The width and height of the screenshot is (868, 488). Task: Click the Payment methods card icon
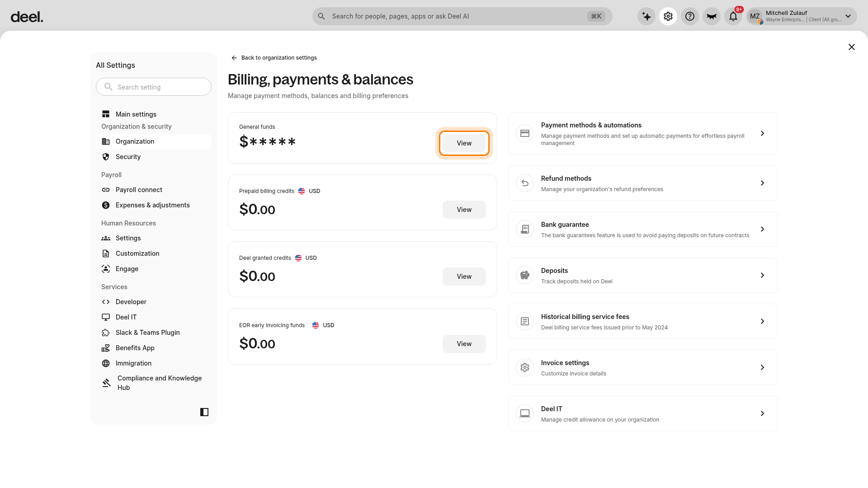(525, 133)
